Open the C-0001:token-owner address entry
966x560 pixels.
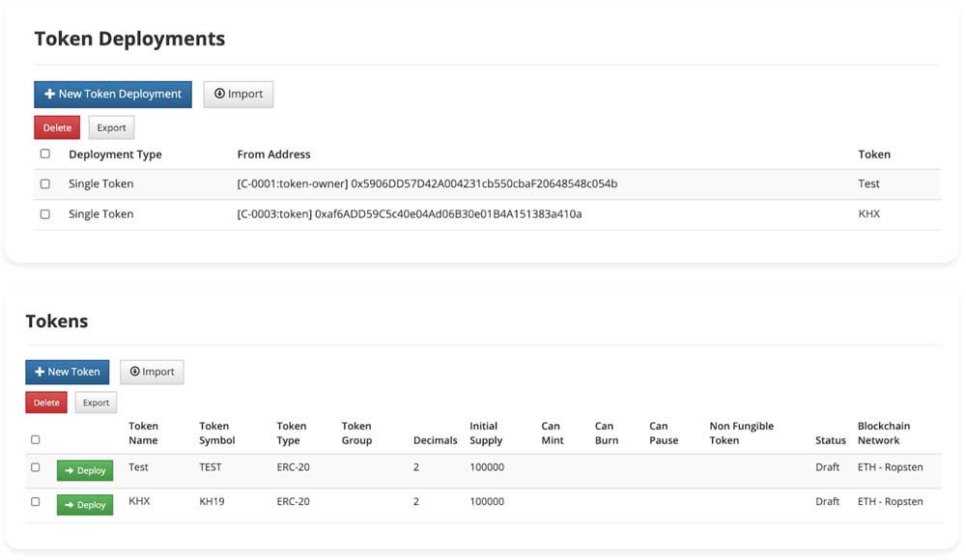pos(427,183)
